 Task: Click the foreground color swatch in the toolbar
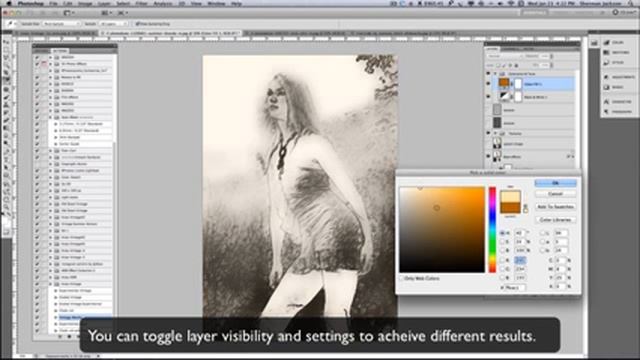point(5,221)
